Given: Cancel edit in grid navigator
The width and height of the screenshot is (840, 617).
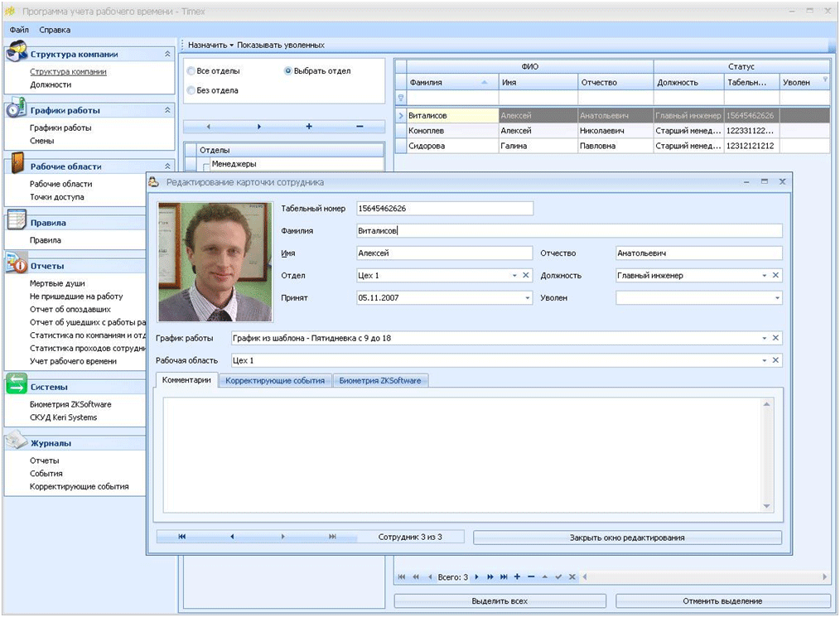Looking at the screenshot, I should [x=572, y=576].
